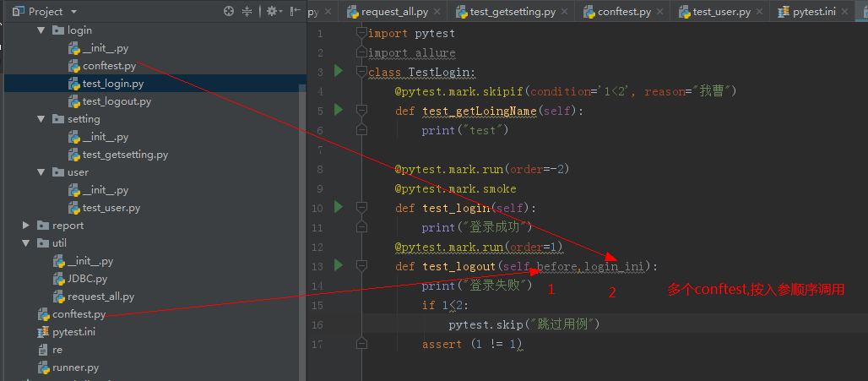Select __init__.py under user folder

pos(106,190)
